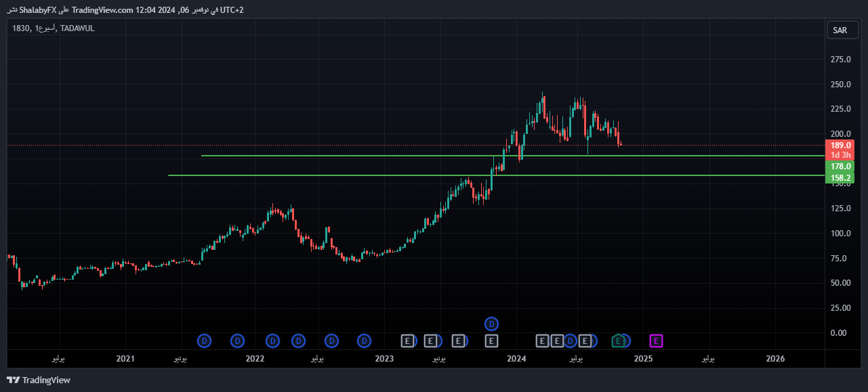Click the 225.0 price scale label
The width and height of the screenshot is (868, 392).
[x=840, y=109]
